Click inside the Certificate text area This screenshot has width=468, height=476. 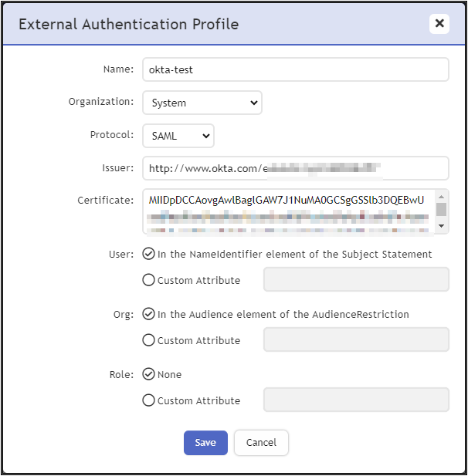pos(287,211)
